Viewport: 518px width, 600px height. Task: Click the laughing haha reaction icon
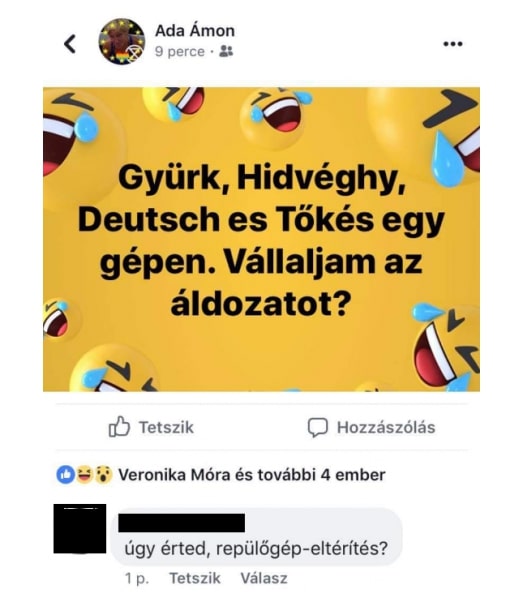click(84, 474)
